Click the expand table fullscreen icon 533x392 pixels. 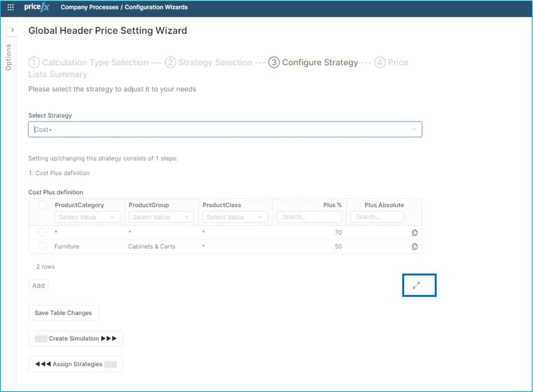[x=416, y=285]
